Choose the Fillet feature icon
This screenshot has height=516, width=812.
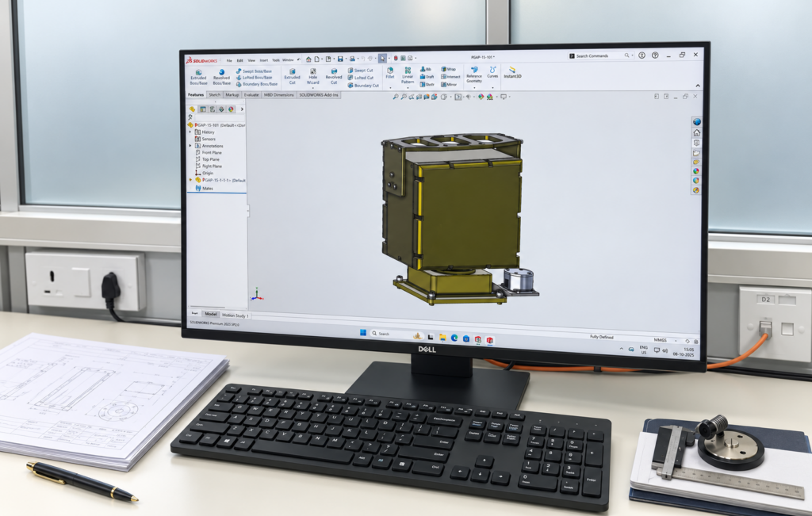(x=390, y=73)
